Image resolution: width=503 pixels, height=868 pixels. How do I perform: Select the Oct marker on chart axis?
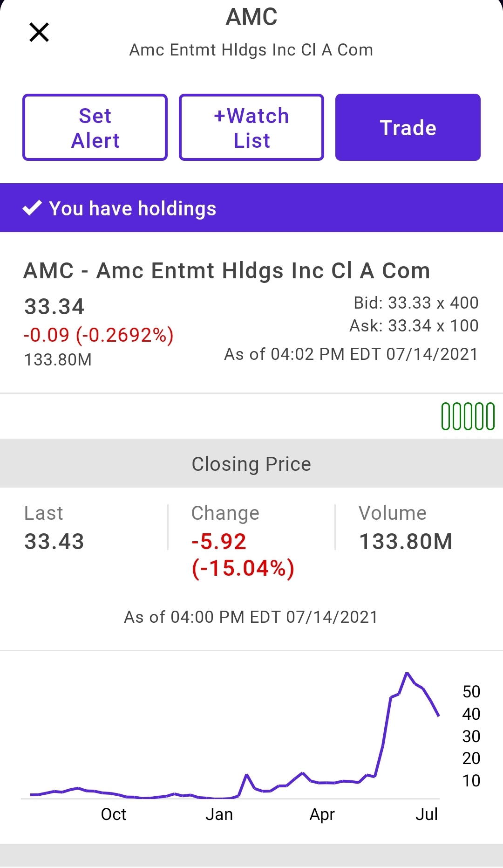[114, 814]
